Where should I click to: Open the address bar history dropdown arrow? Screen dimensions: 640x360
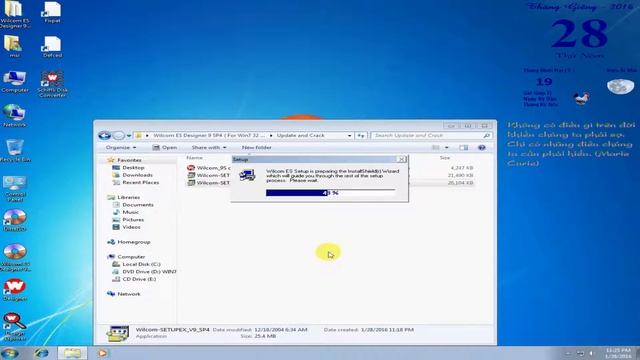[x=350, y=136]
